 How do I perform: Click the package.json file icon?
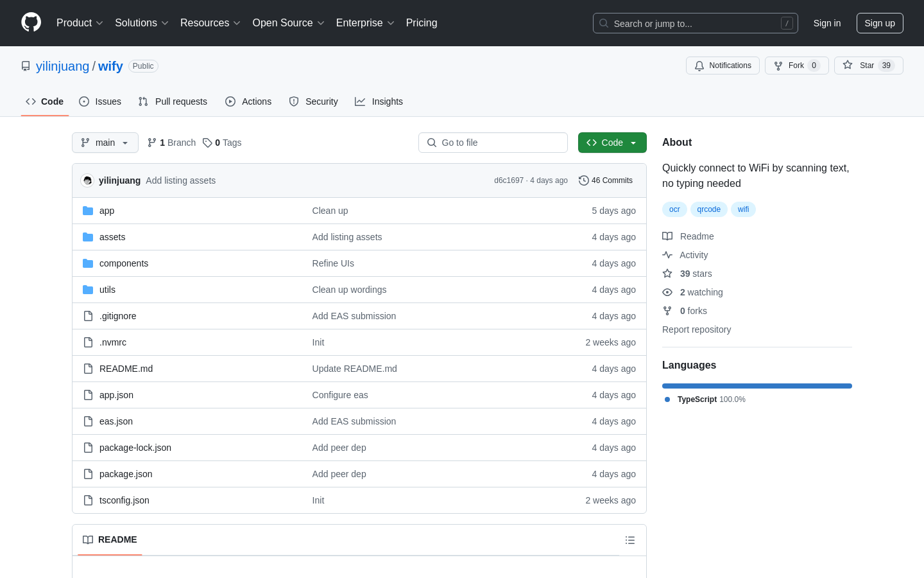tap(88, 474)
